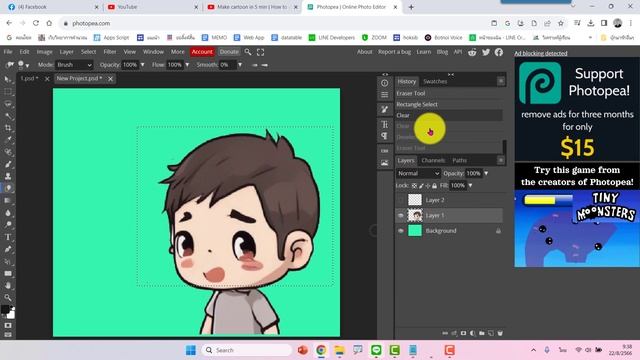This screenshot has width=640, height=360.
Task: Open the search magnifier in menu bar
Action: tap(248, 52)
